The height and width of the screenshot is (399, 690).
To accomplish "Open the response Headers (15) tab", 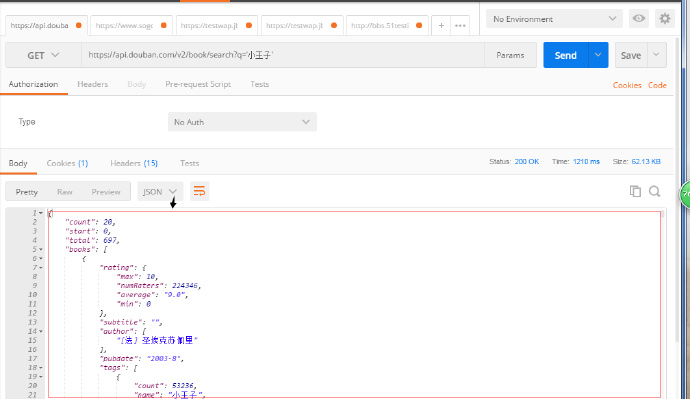I will [134, 163].
